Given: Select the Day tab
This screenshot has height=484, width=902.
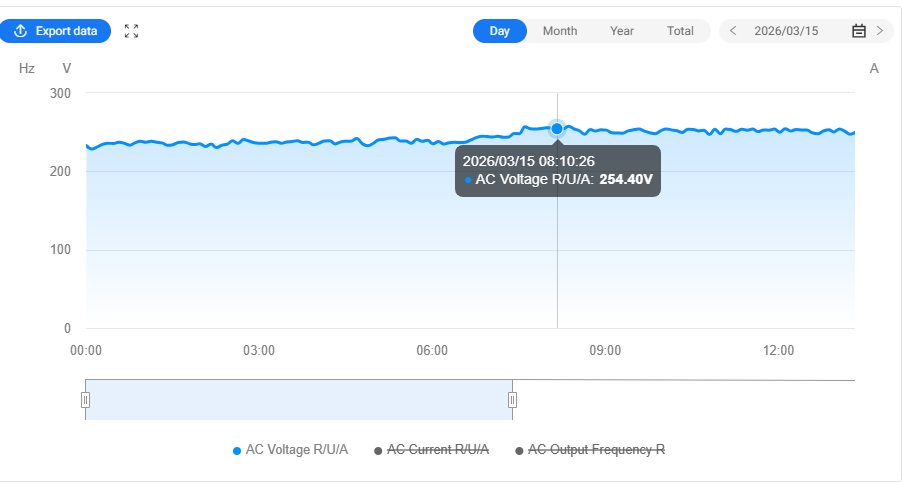Looking at the screenshot, I should point(500,31).
